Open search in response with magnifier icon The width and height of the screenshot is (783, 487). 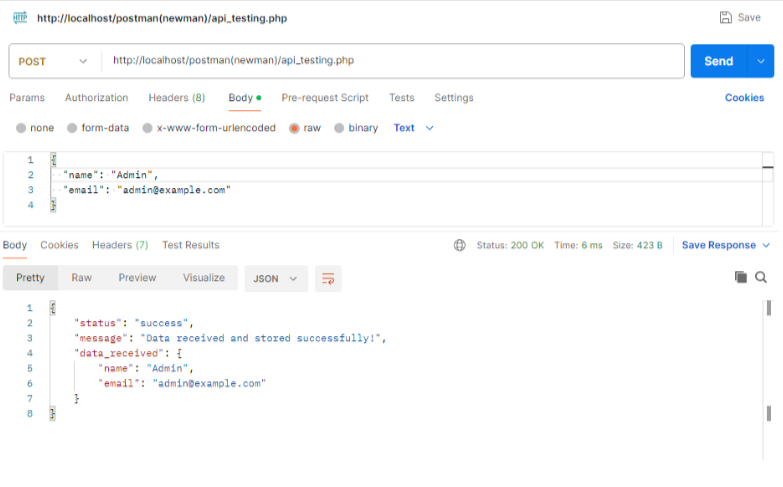click(x=761, y=277)
